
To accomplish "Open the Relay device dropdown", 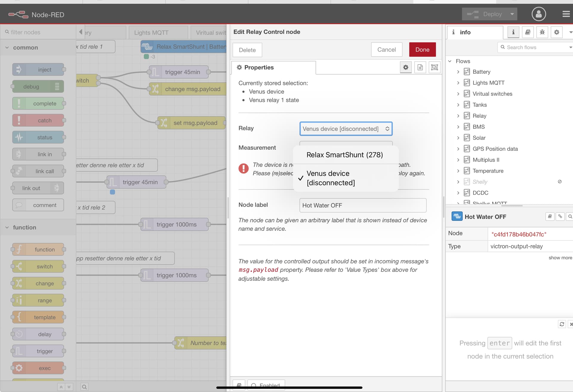I will pyautogui.click(x=346, y=129).
